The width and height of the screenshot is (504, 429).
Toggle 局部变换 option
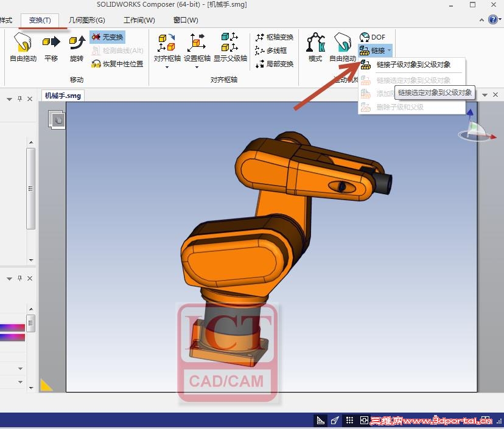point(274,64)
